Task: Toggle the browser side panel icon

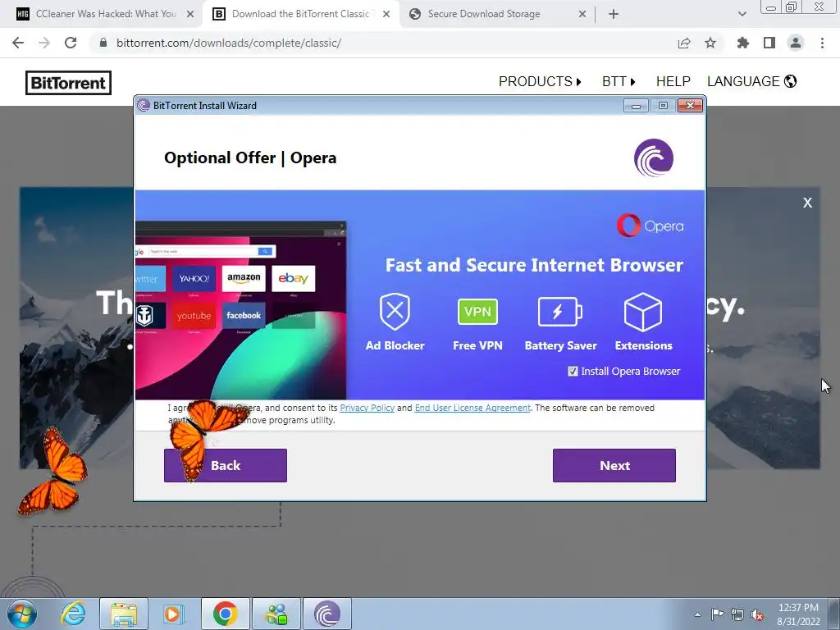Action: [x=769, y=43]
